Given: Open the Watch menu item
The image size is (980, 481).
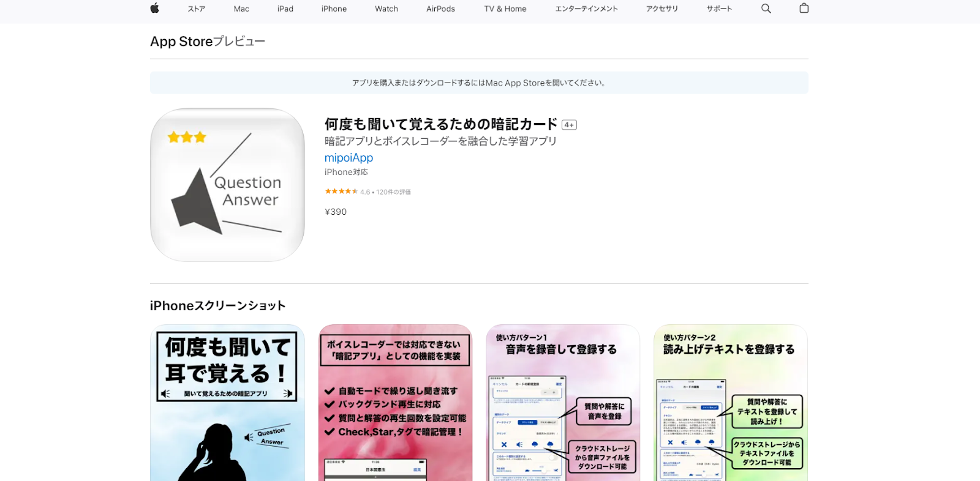Looking at the screenshot, I should 386,9.
